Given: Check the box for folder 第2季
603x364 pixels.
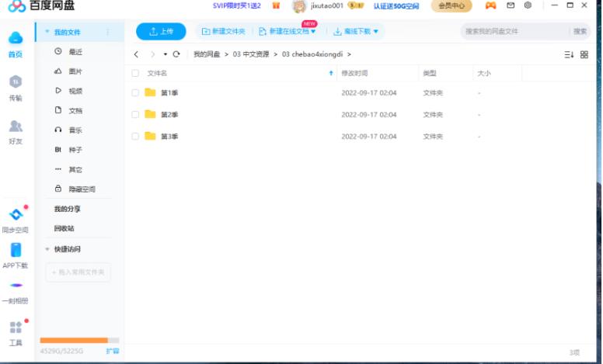Looking at the screenshot, I should click(x=135, y=114).
